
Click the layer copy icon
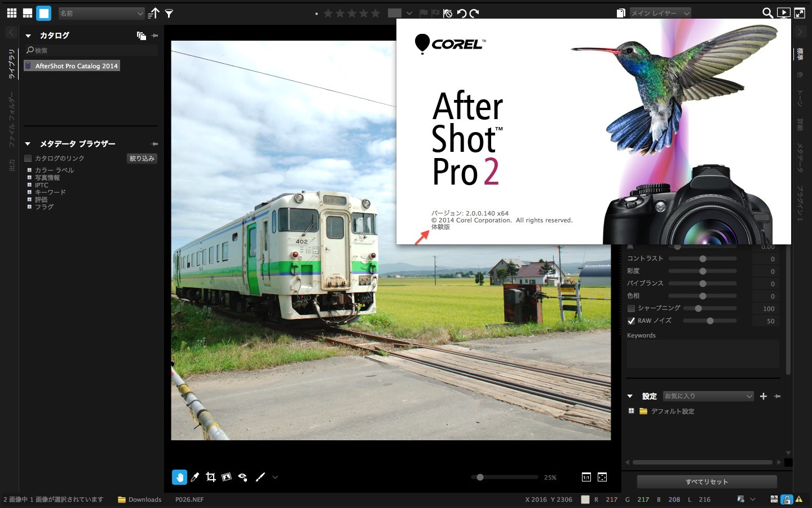click(621, 13)
